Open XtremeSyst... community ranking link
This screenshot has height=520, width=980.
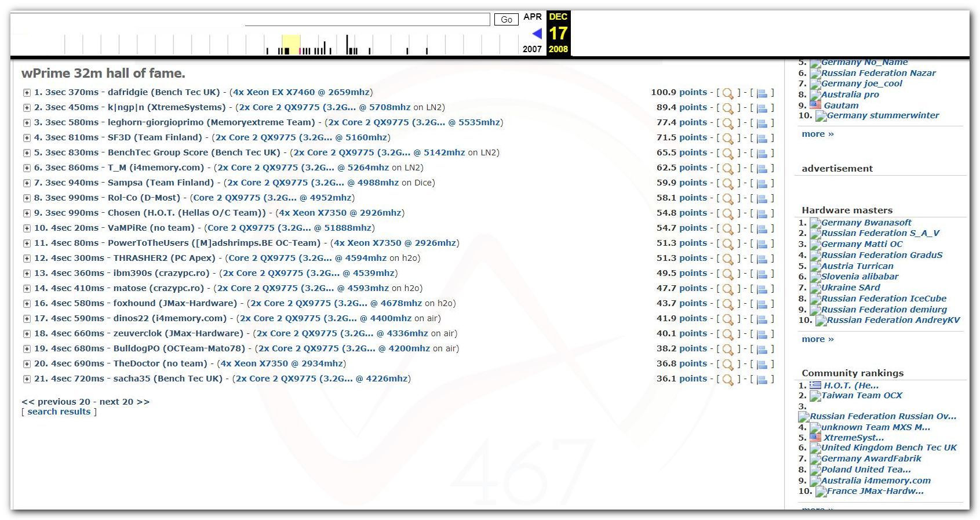coord(854,438)
